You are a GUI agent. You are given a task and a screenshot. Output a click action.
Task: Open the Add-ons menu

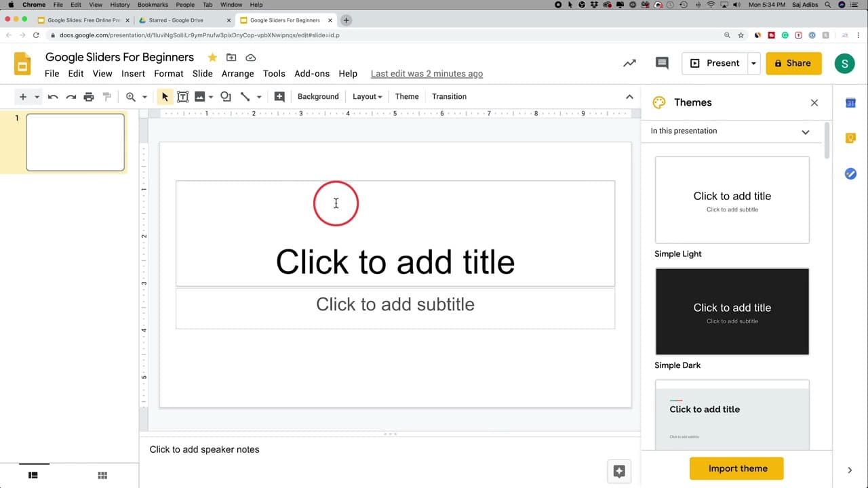coord(312,73)
